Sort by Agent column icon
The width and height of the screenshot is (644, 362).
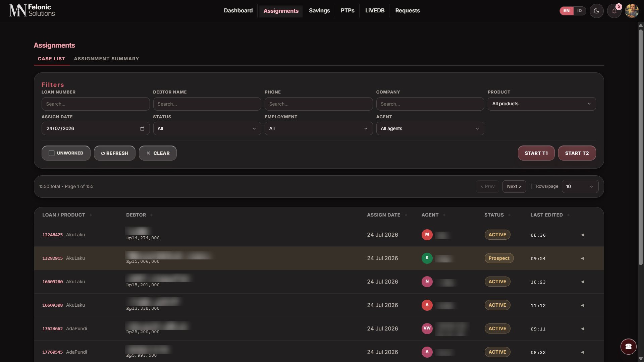coord(444,215)
